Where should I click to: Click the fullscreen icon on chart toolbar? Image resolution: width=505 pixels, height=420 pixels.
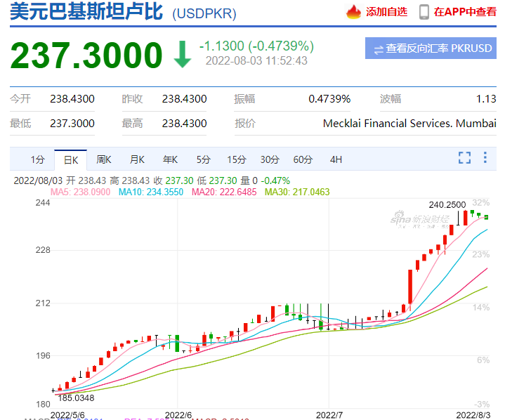(x=464, y=159)
